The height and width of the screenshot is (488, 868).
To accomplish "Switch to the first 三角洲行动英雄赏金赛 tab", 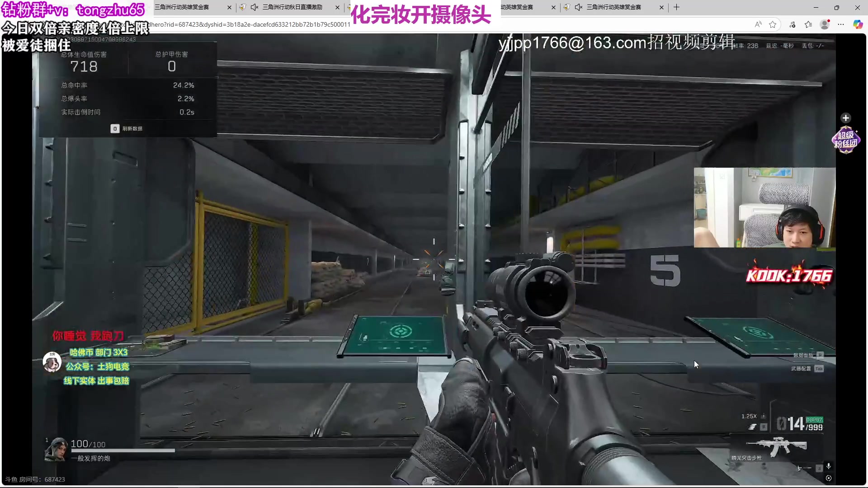I will [x=182, y=7].
